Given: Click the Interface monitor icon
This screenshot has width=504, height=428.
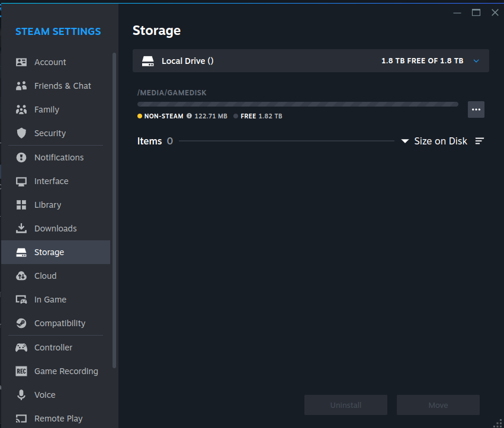Looking at the screenshot, I should [x=21, y=181].
